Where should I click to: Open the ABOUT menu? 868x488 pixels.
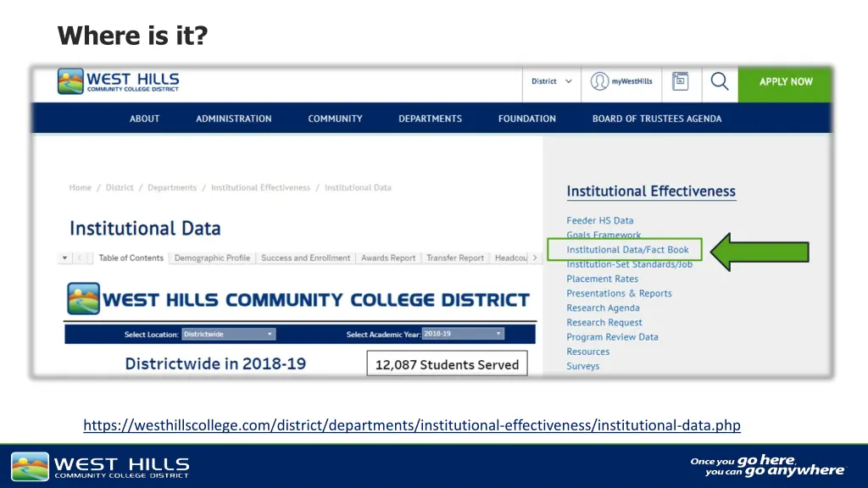(144, 119)
